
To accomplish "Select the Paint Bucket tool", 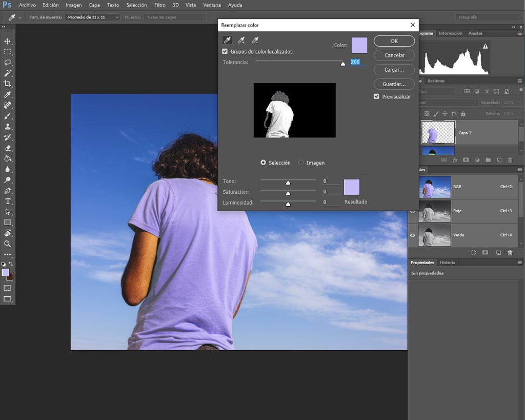I will [x=7, y=158].
